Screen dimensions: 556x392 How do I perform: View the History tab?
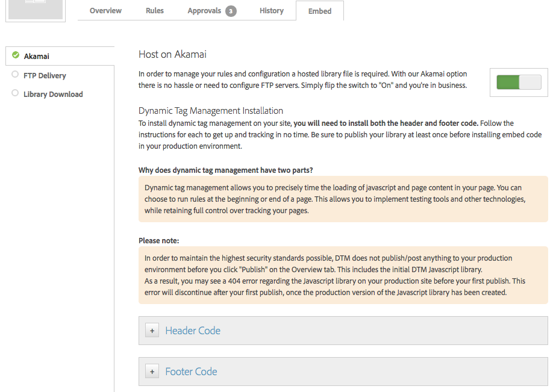point(272,11)
